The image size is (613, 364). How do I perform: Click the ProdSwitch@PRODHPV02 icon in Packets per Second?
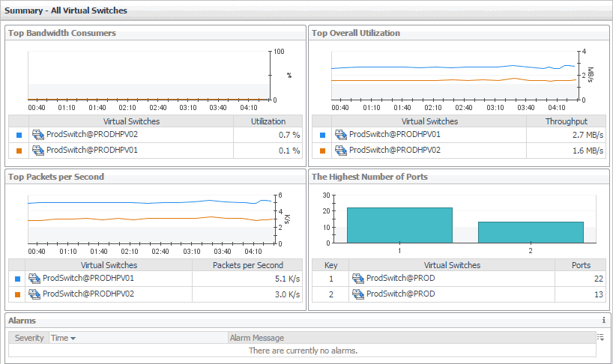(x=34, y=294)
